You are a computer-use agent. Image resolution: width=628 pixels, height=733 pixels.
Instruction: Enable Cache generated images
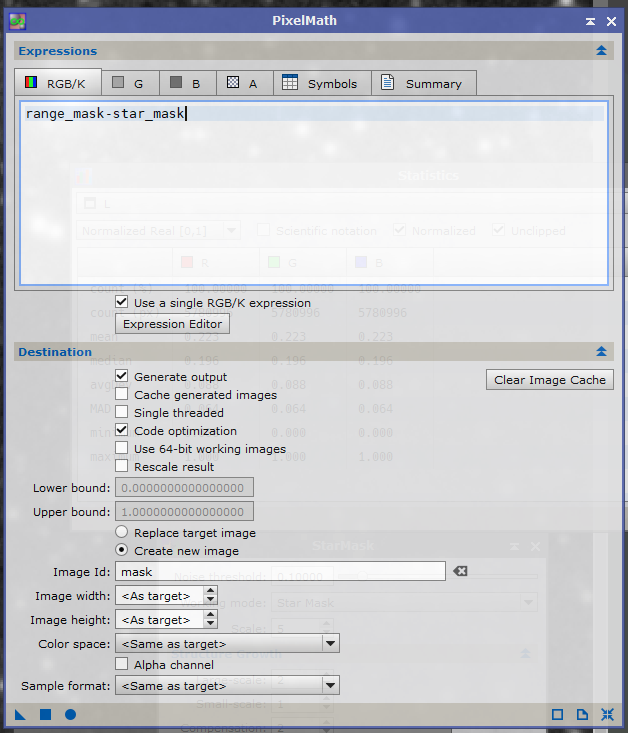pyautogui.click(x=122, y=394)
